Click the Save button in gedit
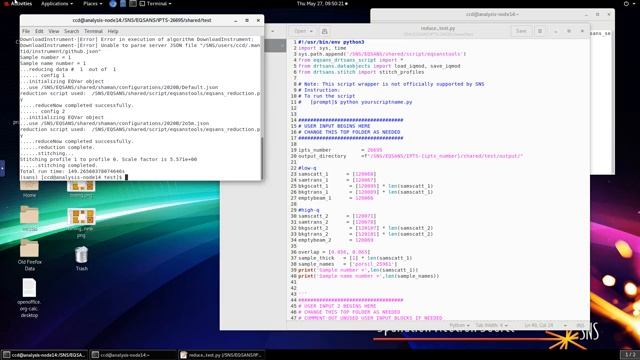The height and width of the screenshot is (360, 640). click(x=521, y=31)
